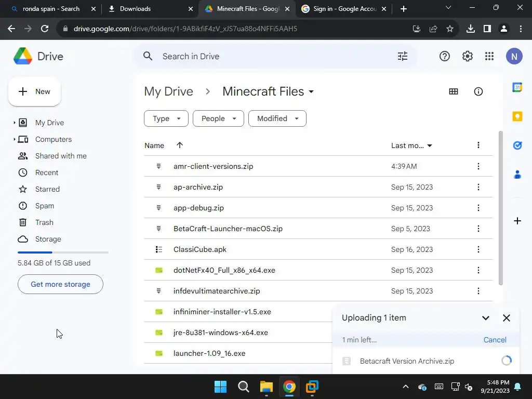
Task: Open more actions for ap-archive.zip
Action: tap(478, 187)
